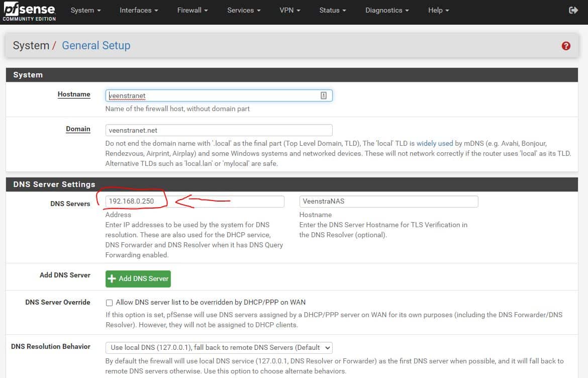The height and width of the screenshot is (378, 588).
Task: Follow the 'widely used' link
Action: click(435, 143)
